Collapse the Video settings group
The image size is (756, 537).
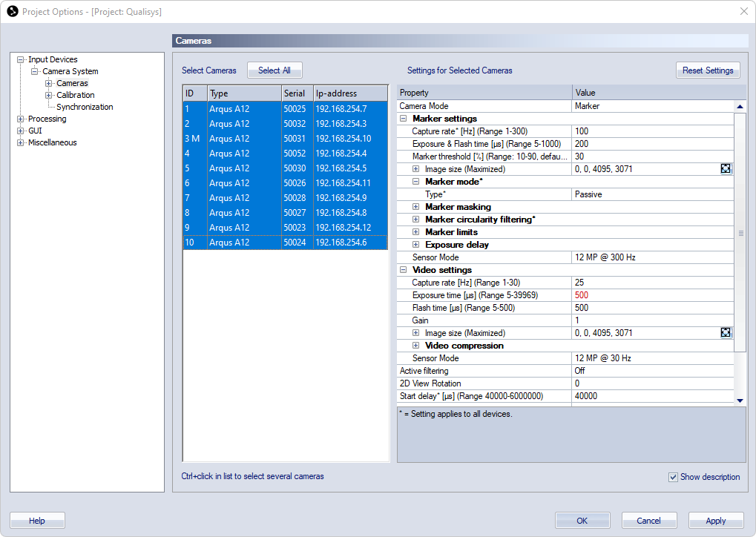(x=403, y=270)
